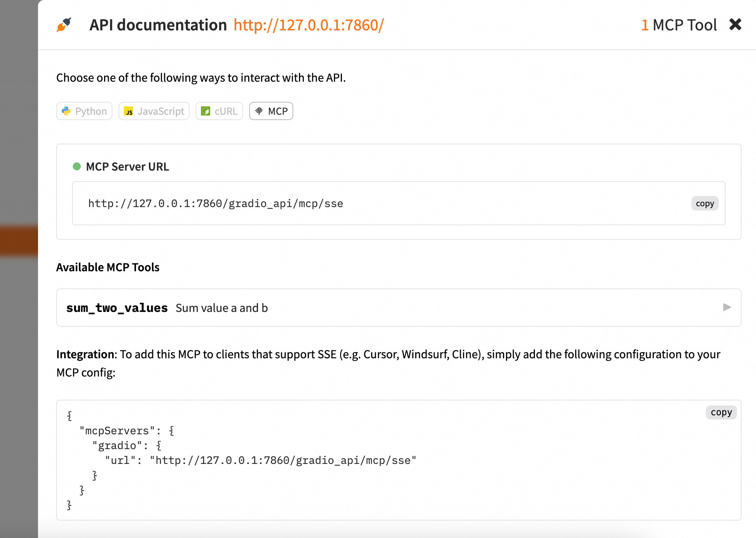Open the http://127.0.0.1:7860/ link
This screenshot has width=756, height=538.
pyautogui.click(x=308, y=24)
